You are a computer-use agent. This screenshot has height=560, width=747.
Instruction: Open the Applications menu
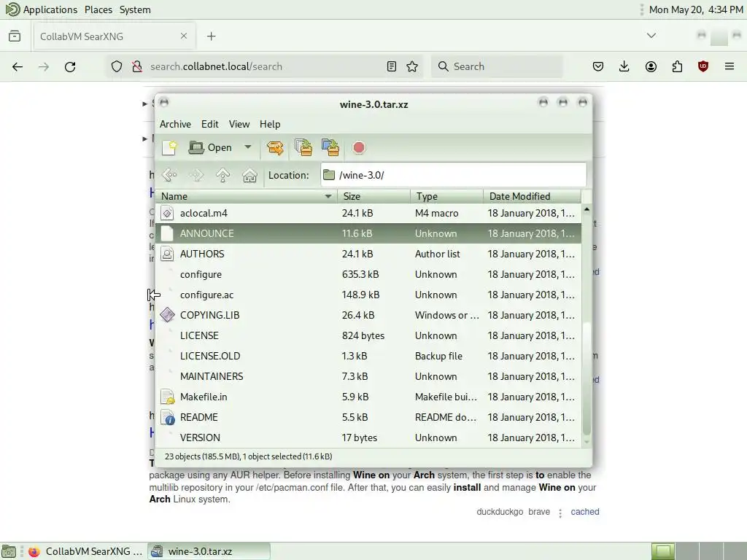(50, 9)
